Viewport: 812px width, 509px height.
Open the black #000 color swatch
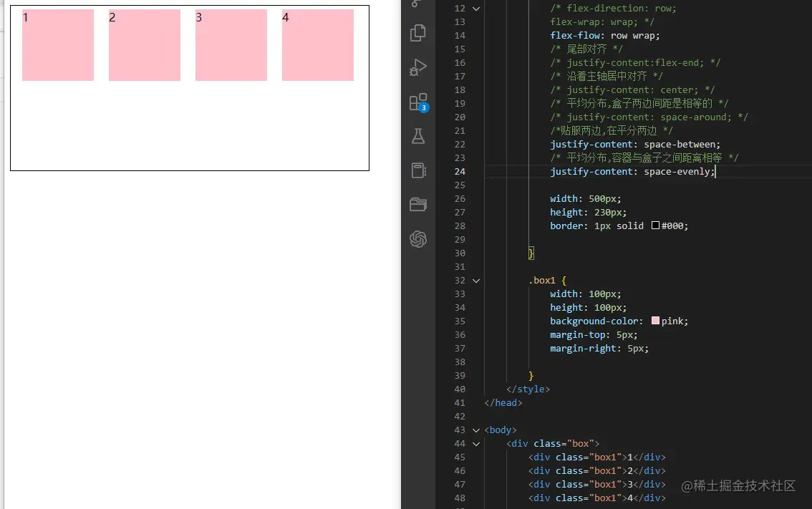(655, 226)
